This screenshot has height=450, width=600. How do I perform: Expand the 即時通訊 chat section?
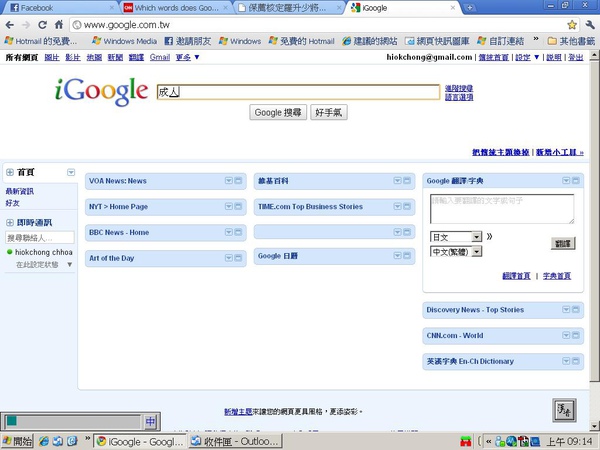click(x=10, y=222)
